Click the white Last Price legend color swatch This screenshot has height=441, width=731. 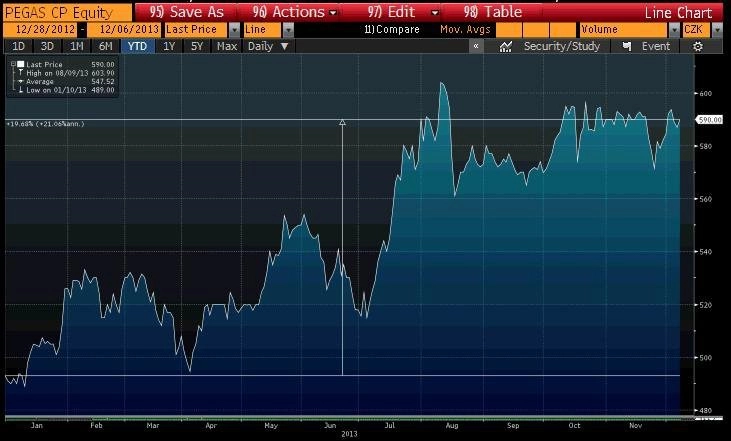pyautogui.click(x=21, y=64)
